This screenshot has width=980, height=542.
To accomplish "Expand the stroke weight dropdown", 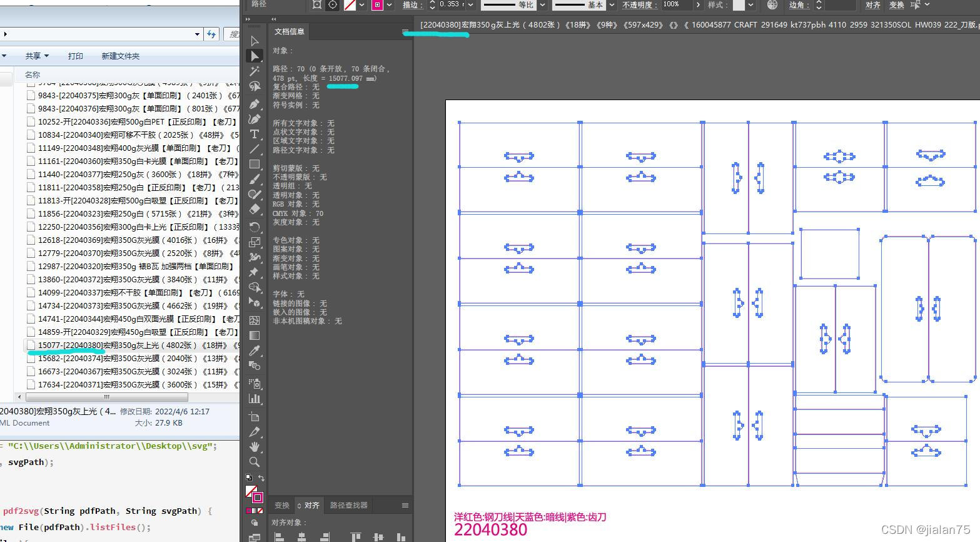I will [470, 5].
